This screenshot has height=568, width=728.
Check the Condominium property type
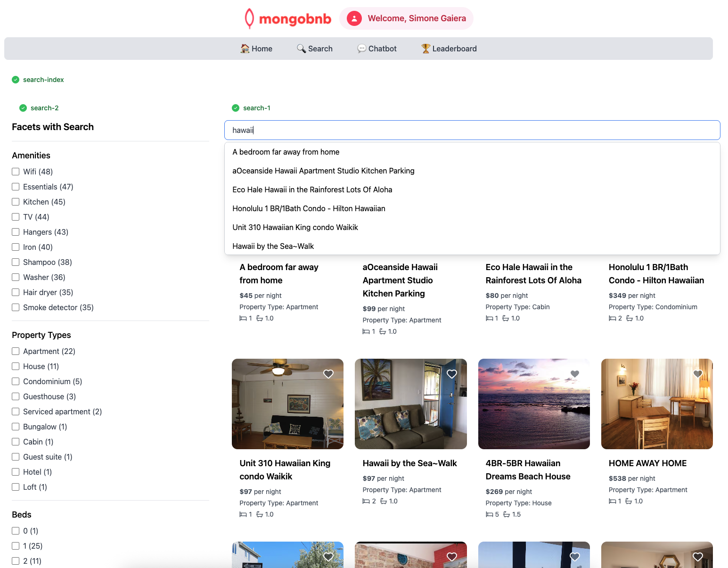[x=16, y=381]
